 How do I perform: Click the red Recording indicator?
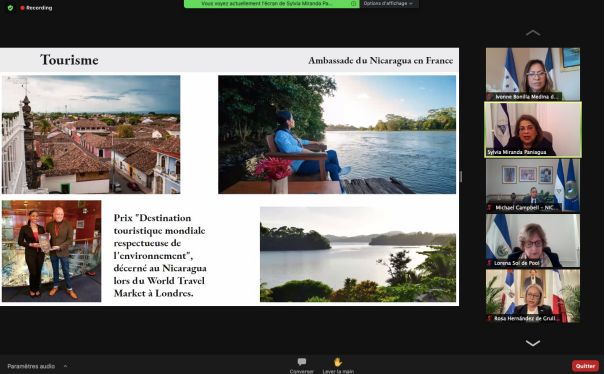tap(36, 8)
